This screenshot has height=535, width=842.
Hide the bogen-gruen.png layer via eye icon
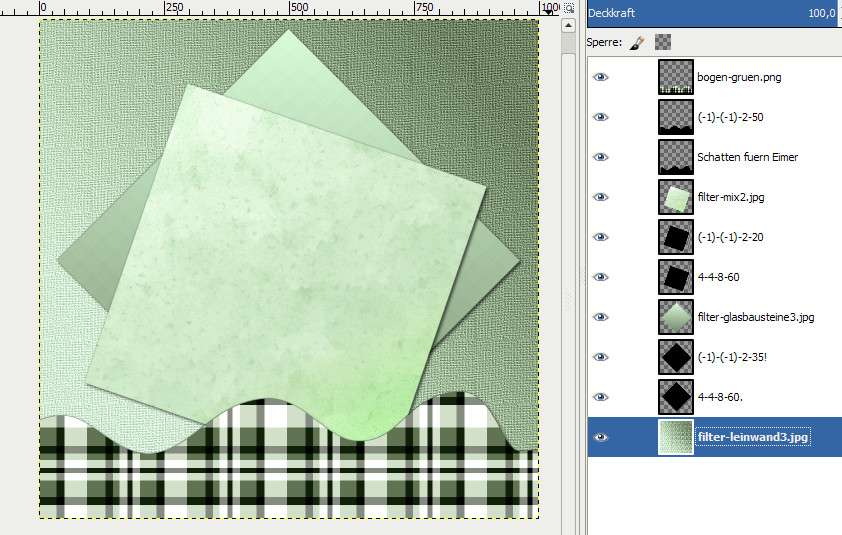pos(601,77)
